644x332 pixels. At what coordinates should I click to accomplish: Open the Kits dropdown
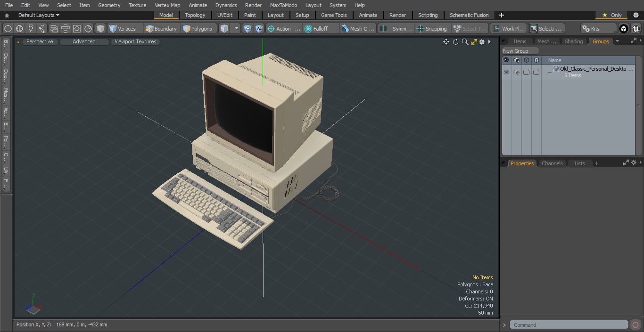[x=598, y=29]
